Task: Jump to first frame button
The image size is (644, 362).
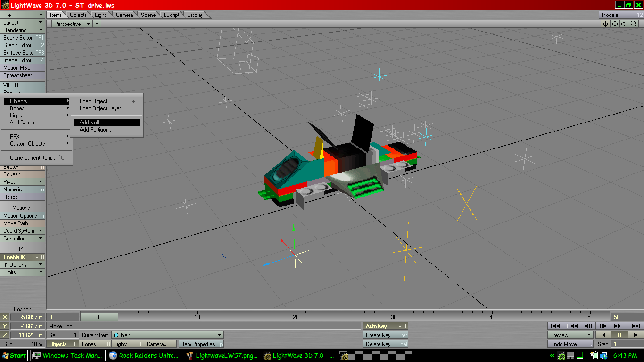Action: (555, 326)
